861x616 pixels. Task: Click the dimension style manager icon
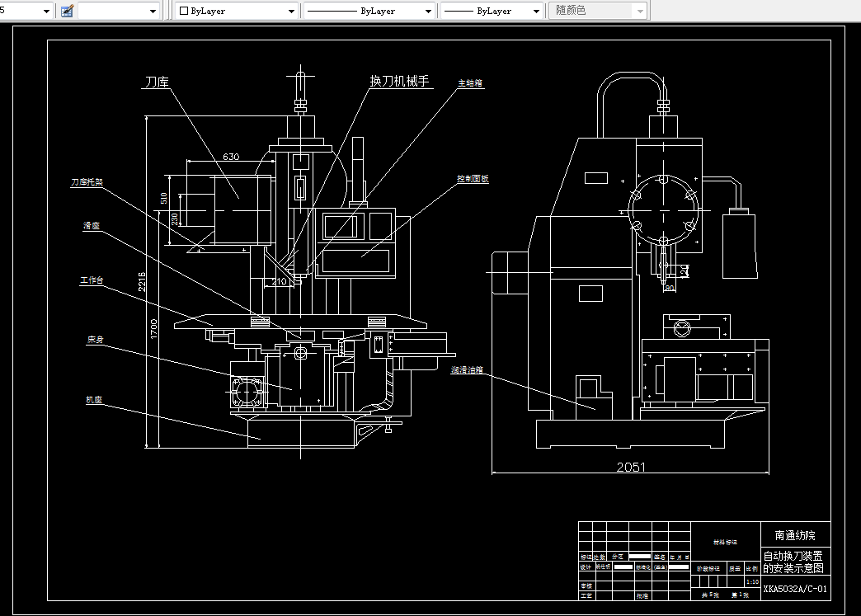pyautogui.click(x=67, y=11)
